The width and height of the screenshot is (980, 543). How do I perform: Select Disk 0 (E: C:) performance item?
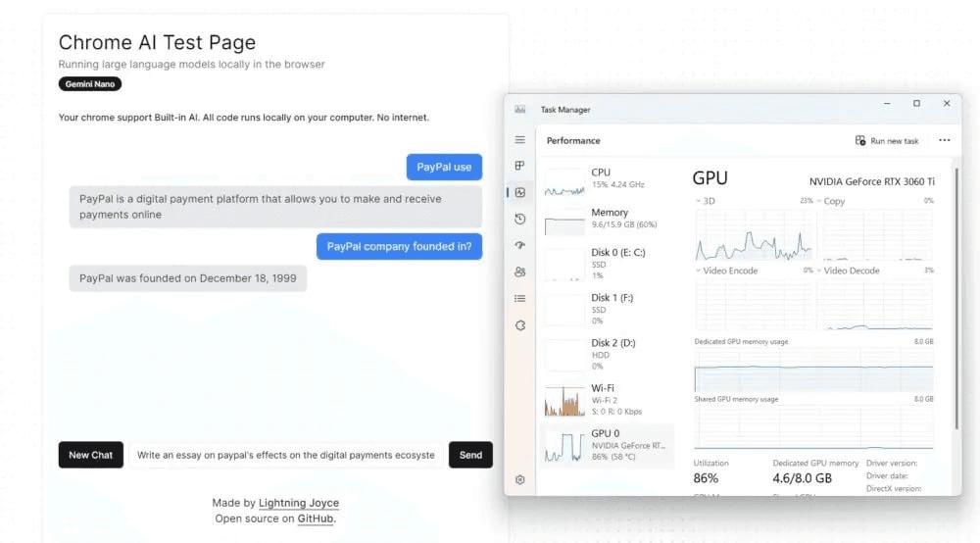click(608, 265)
